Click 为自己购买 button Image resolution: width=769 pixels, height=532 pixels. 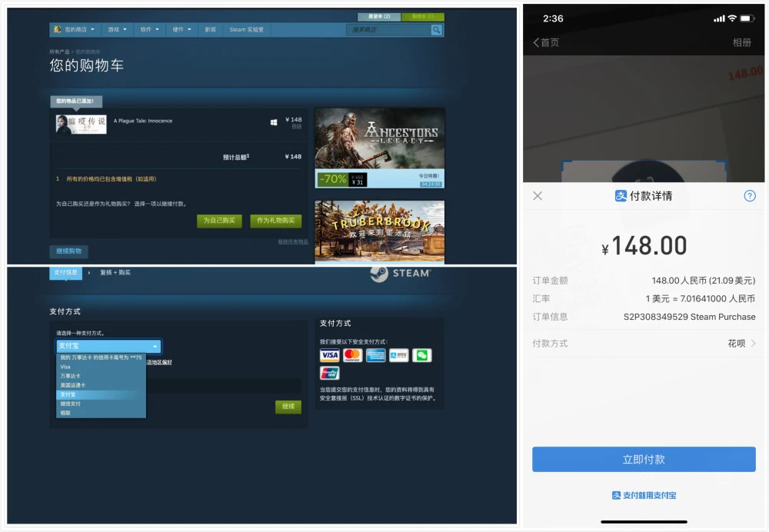coord(219,221)
